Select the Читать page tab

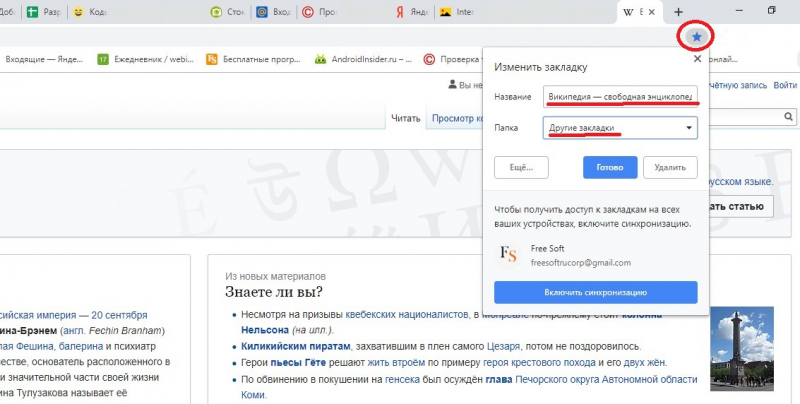[x=406, y=118]
